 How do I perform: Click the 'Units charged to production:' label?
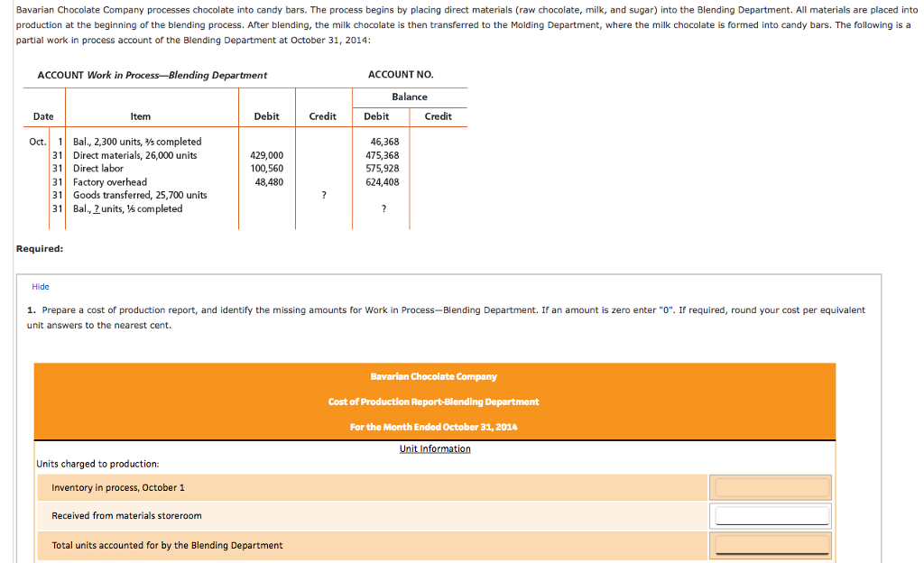[x=97, y=464]
